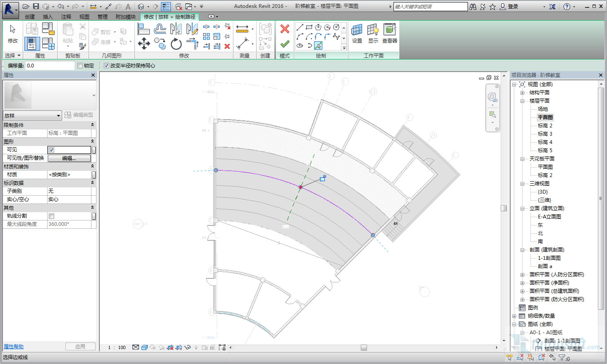Collapse the 三维视图 tree node

click(x=522, y=184)
